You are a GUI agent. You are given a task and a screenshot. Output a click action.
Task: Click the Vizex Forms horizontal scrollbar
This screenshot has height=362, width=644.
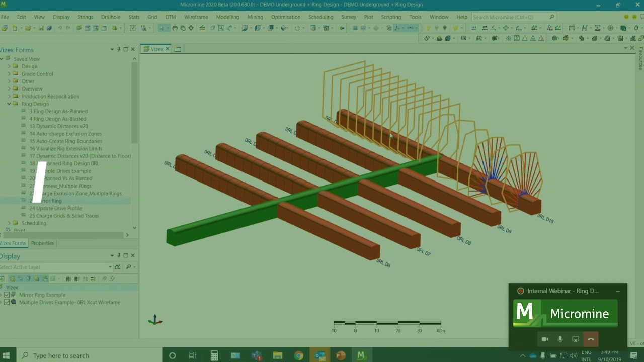(x=63, y=235)
